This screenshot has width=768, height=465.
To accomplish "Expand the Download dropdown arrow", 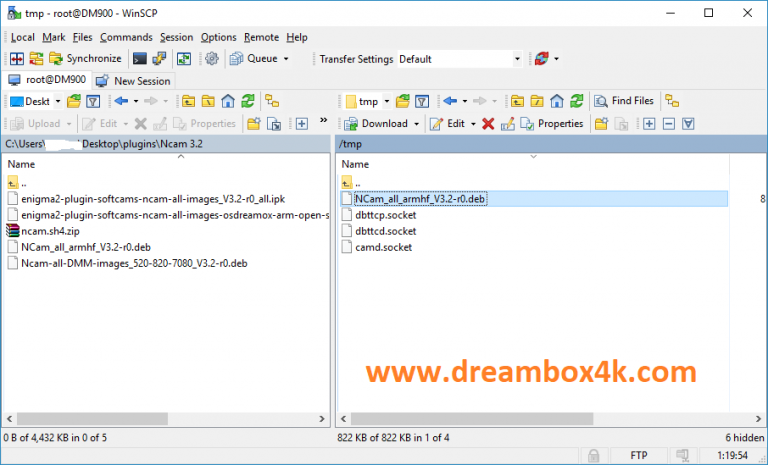I will click(x=416, y=124).
